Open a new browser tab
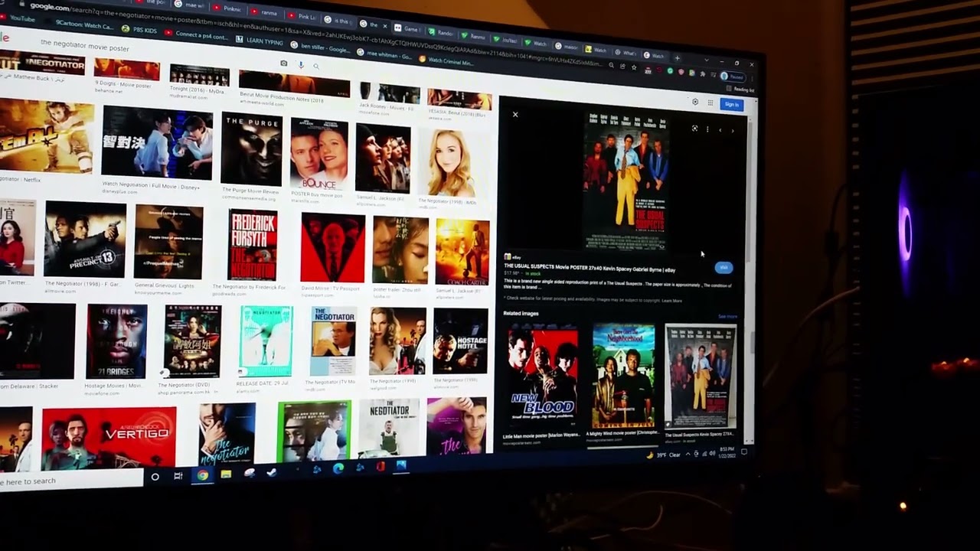Image resolution: width=980 pixels, height=551 pixels. click(677, 57)
